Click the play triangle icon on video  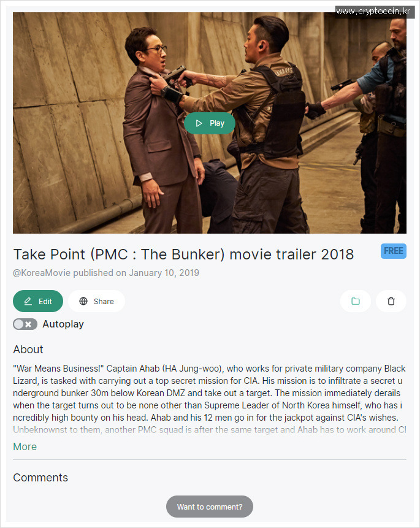point(199,123)
